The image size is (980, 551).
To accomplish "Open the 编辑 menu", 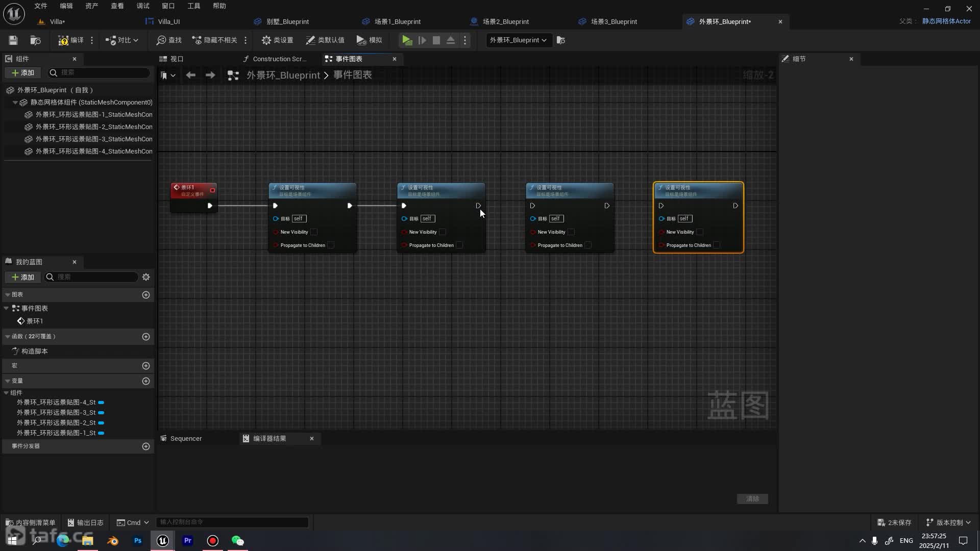I will pyautogui.click(x=66, y=6).
